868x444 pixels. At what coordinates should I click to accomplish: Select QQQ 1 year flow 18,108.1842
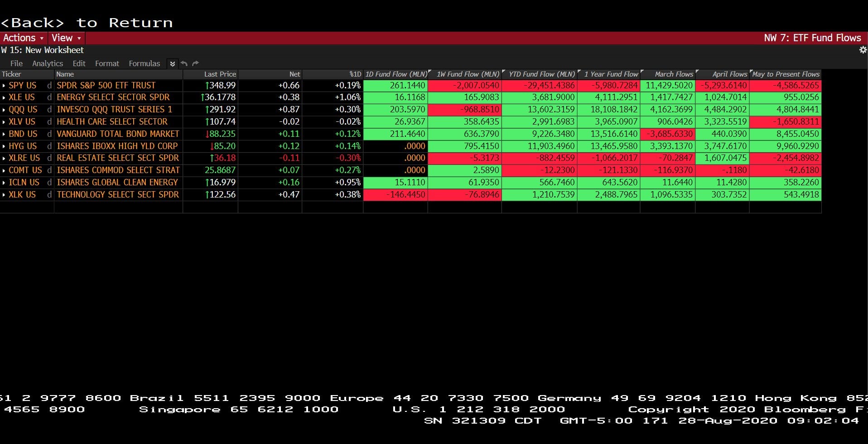[609, 110]
